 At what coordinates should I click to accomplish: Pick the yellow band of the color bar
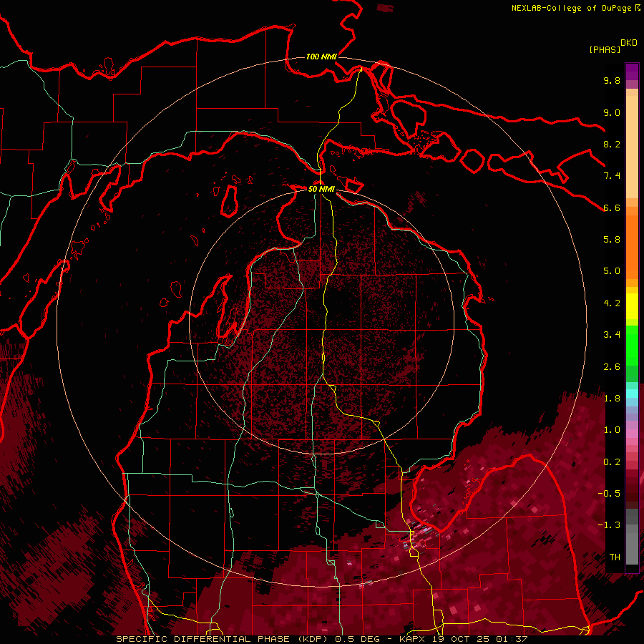tap(632, 306)
